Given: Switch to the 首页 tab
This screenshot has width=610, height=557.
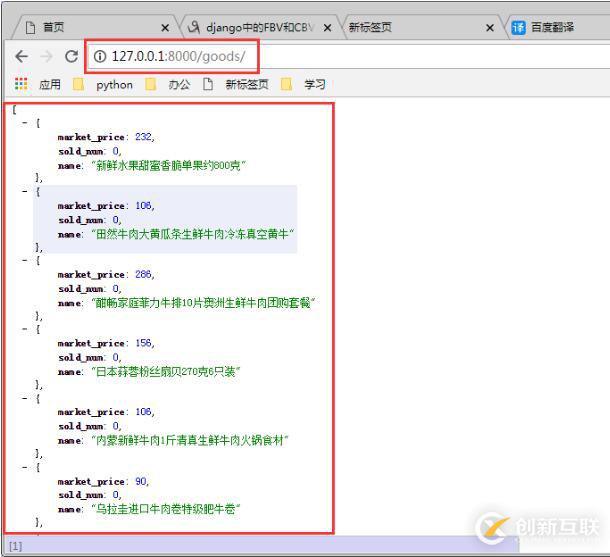Looking at the screenshot, I should click(93, 28).
